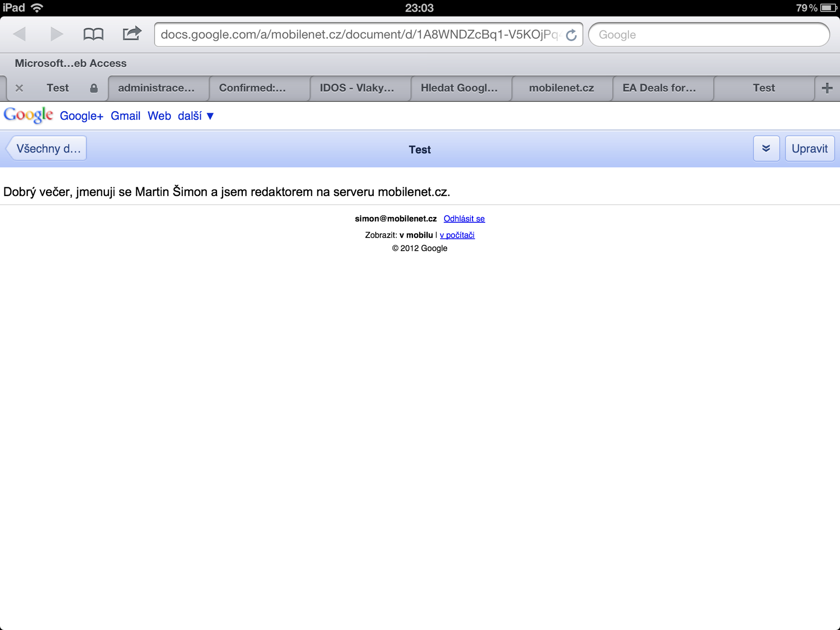Return to Microsoft Web Access page

(70, 63)
